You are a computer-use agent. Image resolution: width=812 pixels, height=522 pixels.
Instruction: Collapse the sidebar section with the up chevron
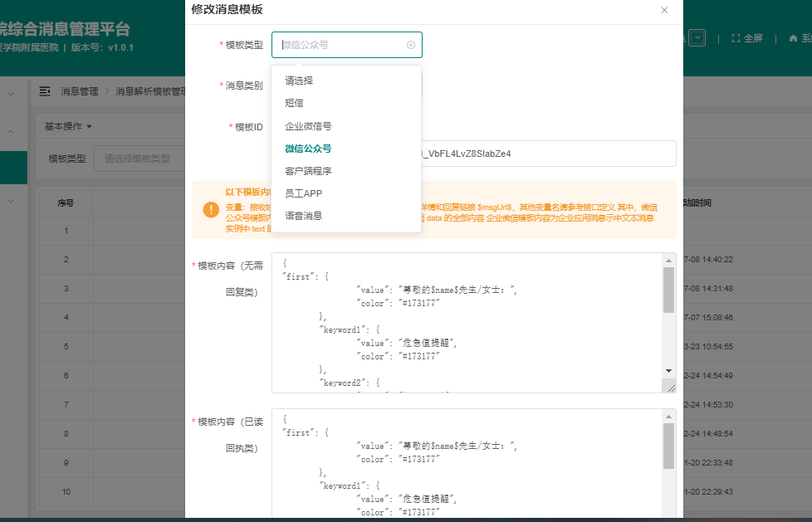11,131
